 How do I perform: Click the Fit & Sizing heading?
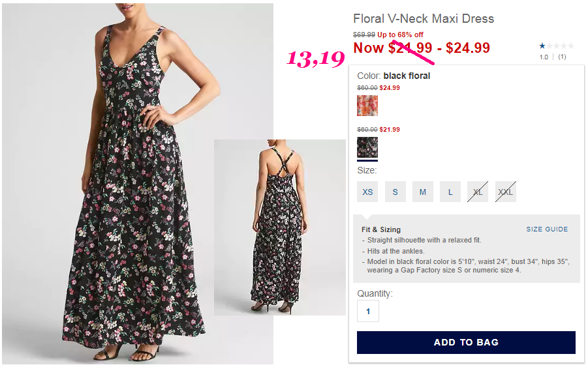tap(381, 229)
